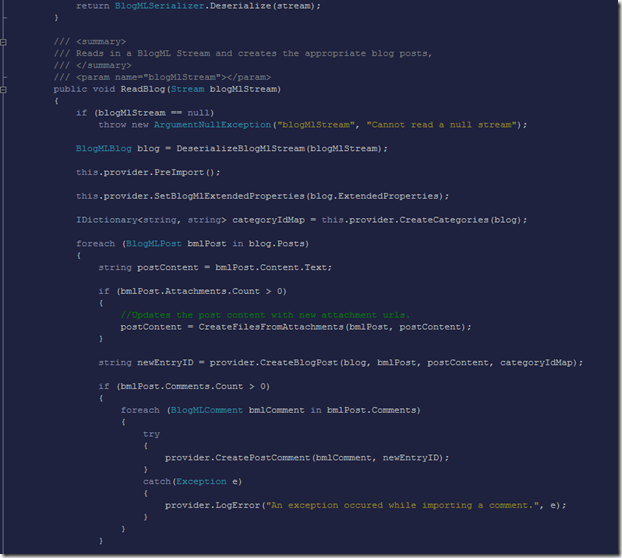Click the PreImport method call

click(179, 173)
